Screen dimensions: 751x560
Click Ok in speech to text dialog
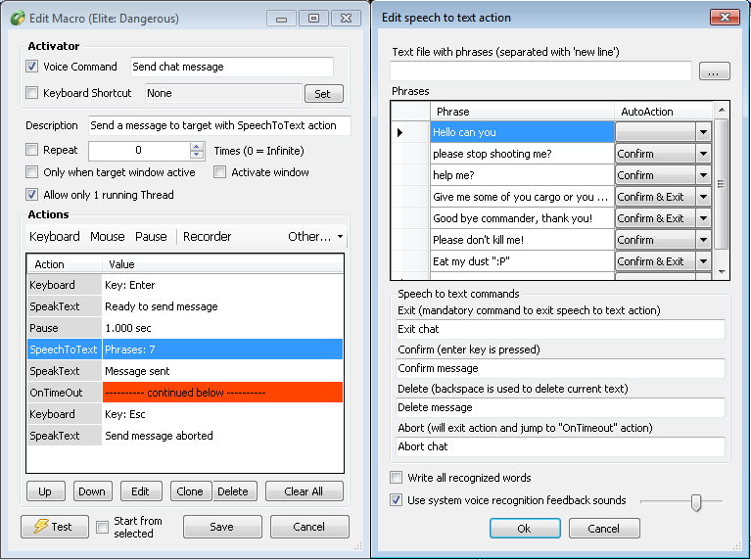pos(525,528)
